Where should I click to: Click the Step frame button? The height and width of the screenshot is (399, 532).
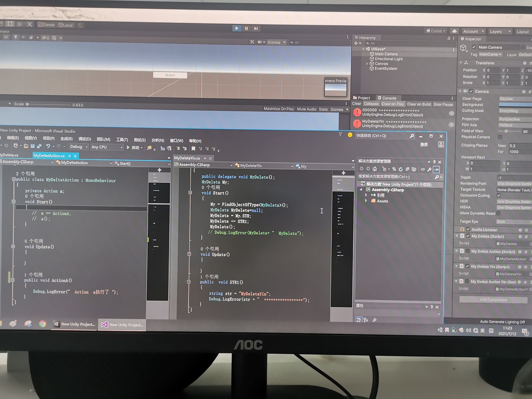[256, 29]
